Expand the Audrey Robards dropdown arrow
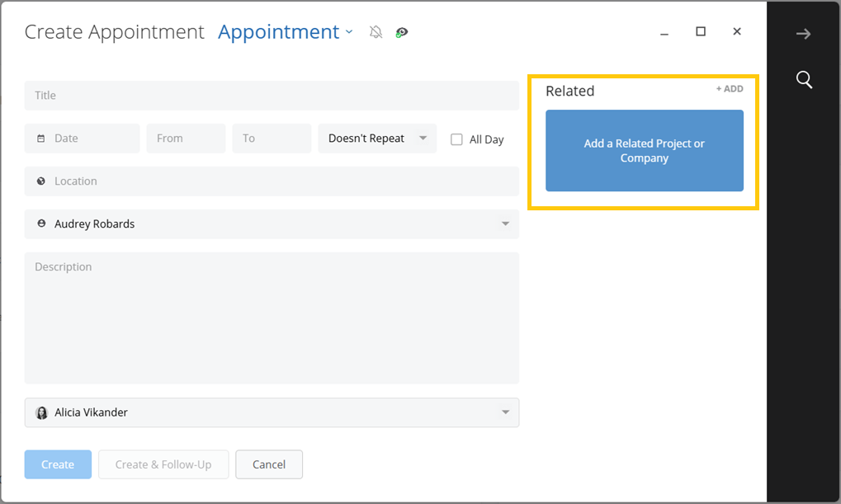The image size is (841, 504). coord(505,224)
